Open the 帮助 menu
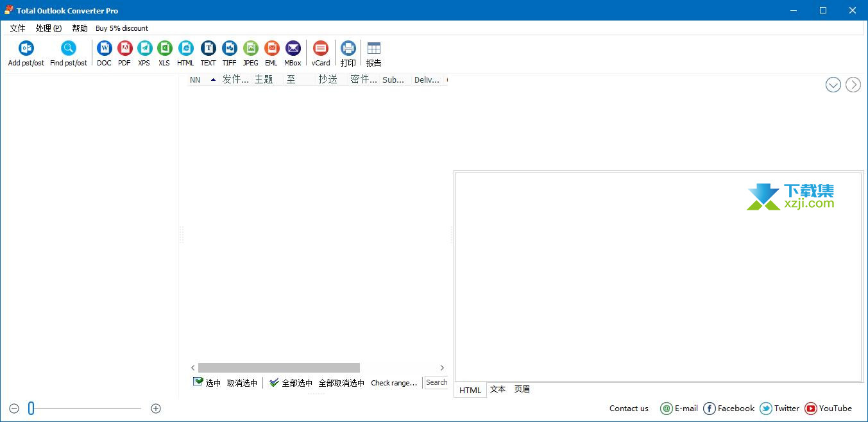The image size is (868, 422). click(80, 28)
